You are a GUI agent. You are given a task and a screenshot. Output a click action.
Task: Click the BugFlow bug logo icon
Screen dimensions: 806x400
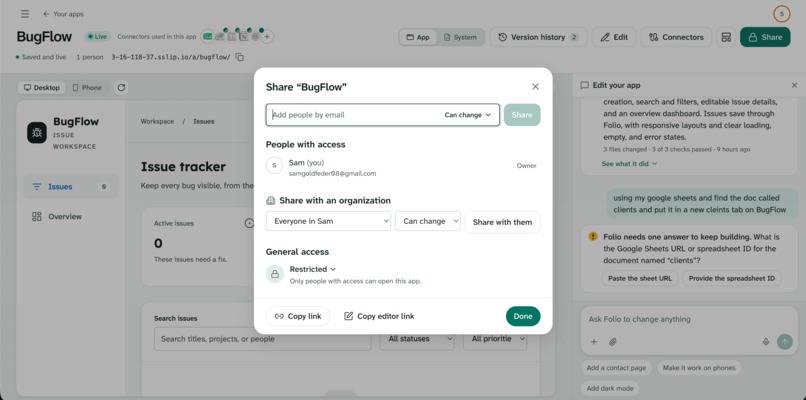click(x=37, y=133)
